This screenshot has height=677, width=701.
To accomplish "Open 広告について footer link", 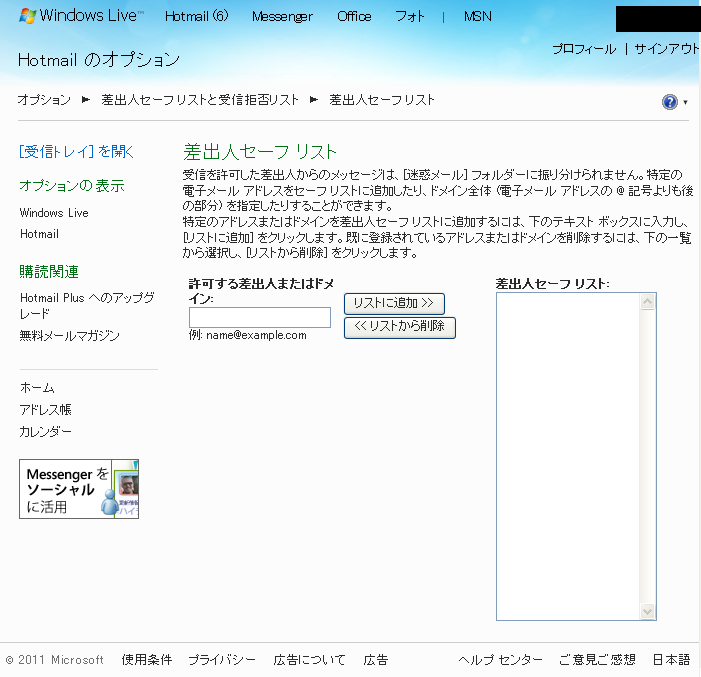I will click(x=309, y=660).
